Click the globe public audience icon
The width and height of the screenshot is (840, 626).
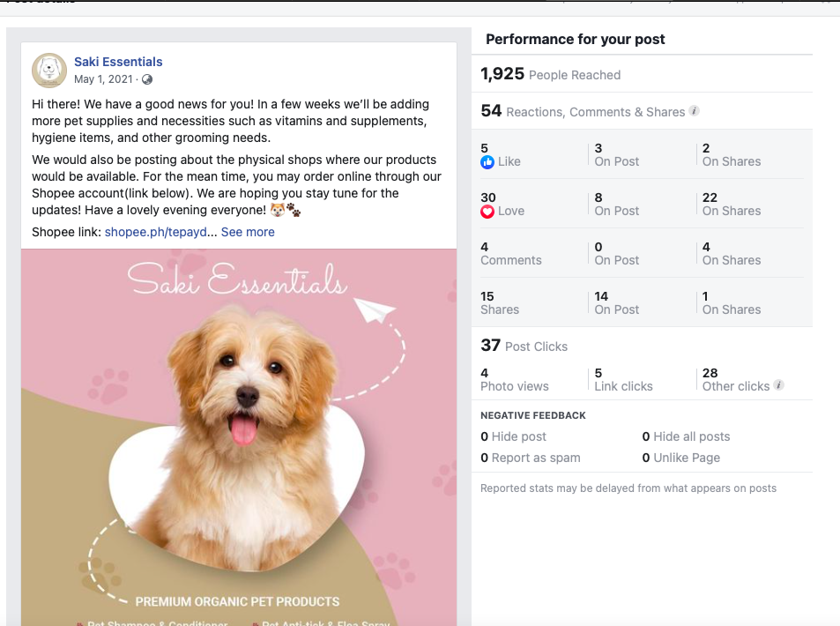[x=147, y=79]
